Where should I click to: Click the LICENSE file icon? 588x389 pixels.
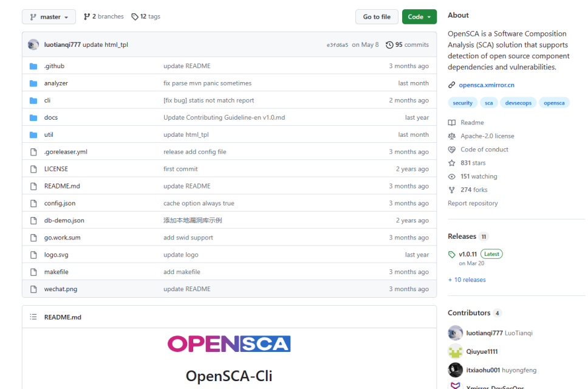[33, 169]
